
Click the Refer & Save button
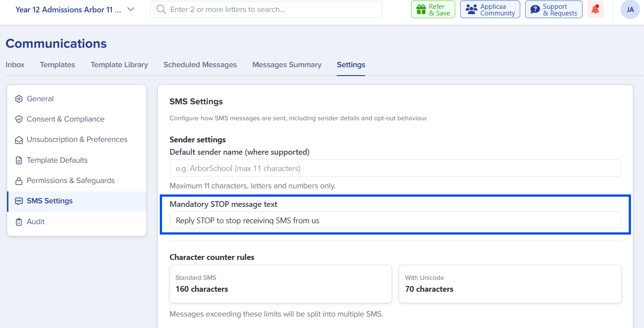[433, 9]
